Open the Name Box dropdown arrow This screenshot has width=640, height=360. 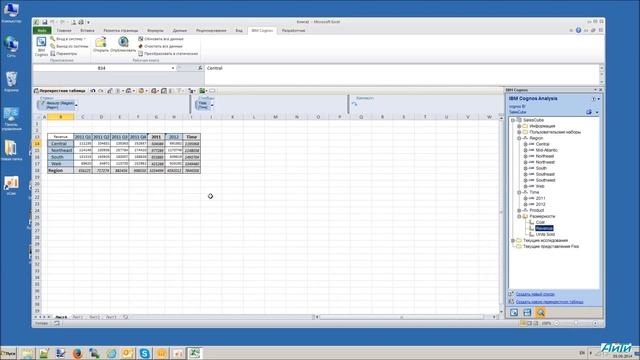(173, 68)
